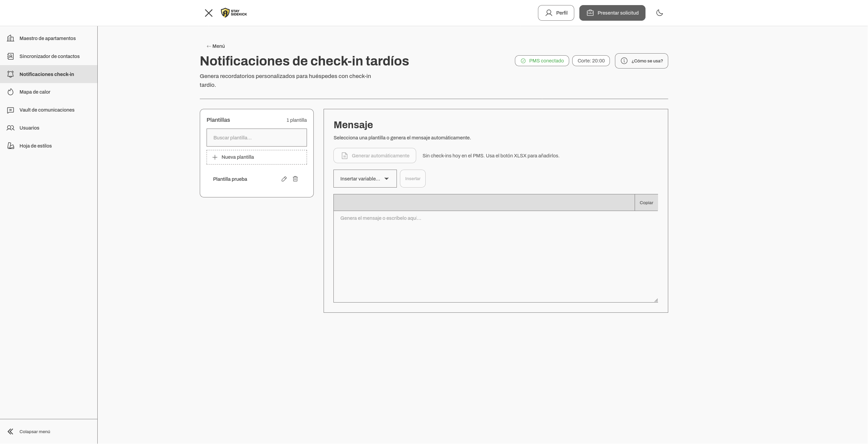Grab the textarea resize handle corner
Screen dimensions: 868x444
656,300
